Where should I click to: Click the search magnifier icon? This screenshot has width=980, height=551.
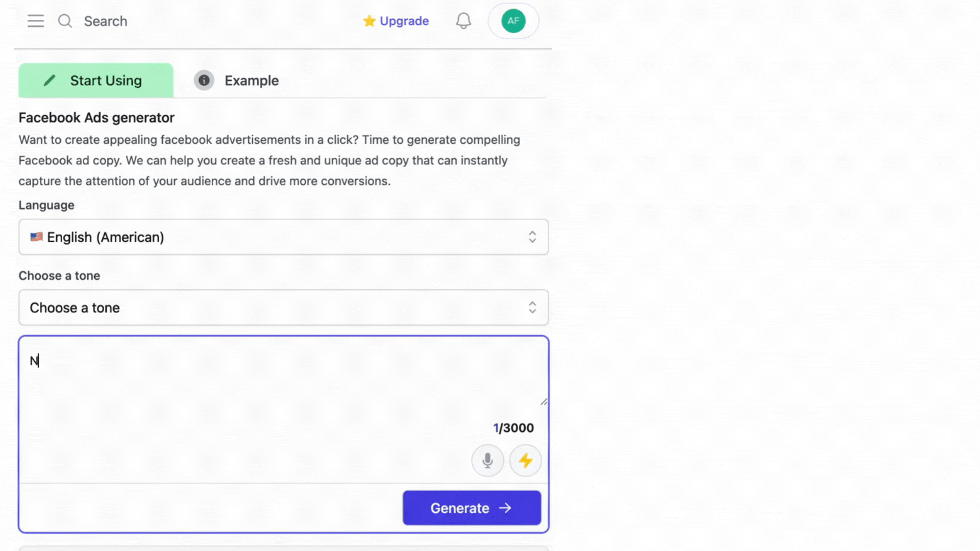[65, 21]
